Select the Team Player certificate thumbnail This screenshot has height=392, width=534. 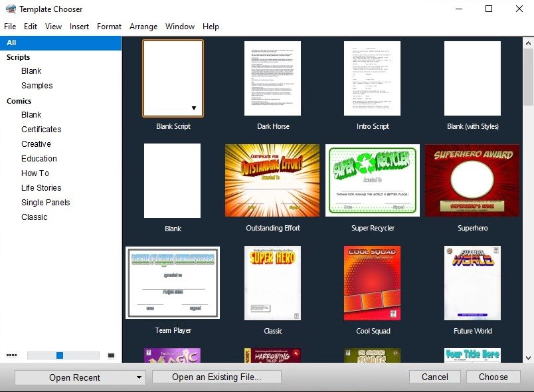pos(173,282)
